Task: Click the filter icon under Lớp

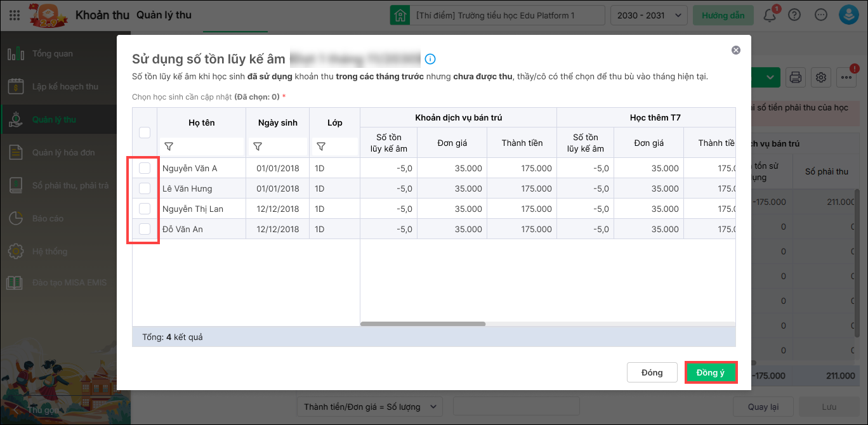Action: (x=321, y=147)
